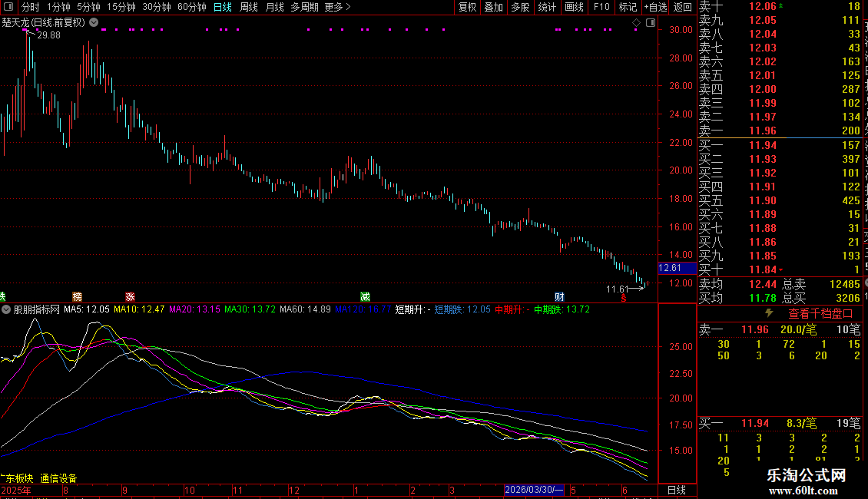
Task: Toggle the left sidebar panel icon
Action: point(8,7)
